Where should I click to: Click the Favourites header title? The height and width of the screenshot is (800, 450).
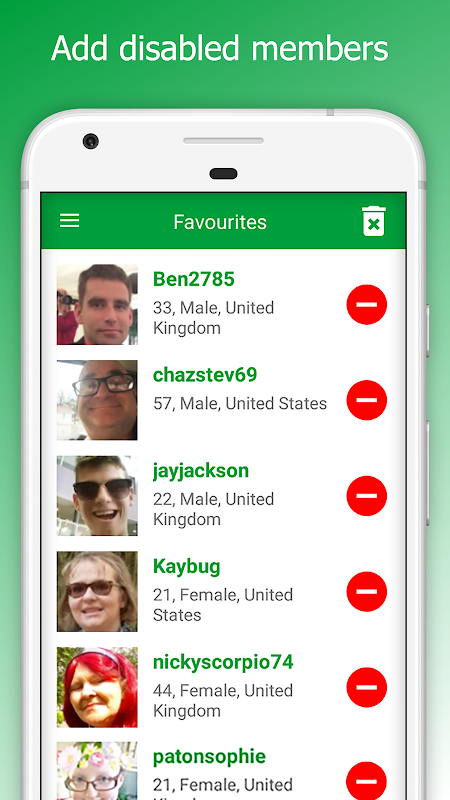click(220, 222)
